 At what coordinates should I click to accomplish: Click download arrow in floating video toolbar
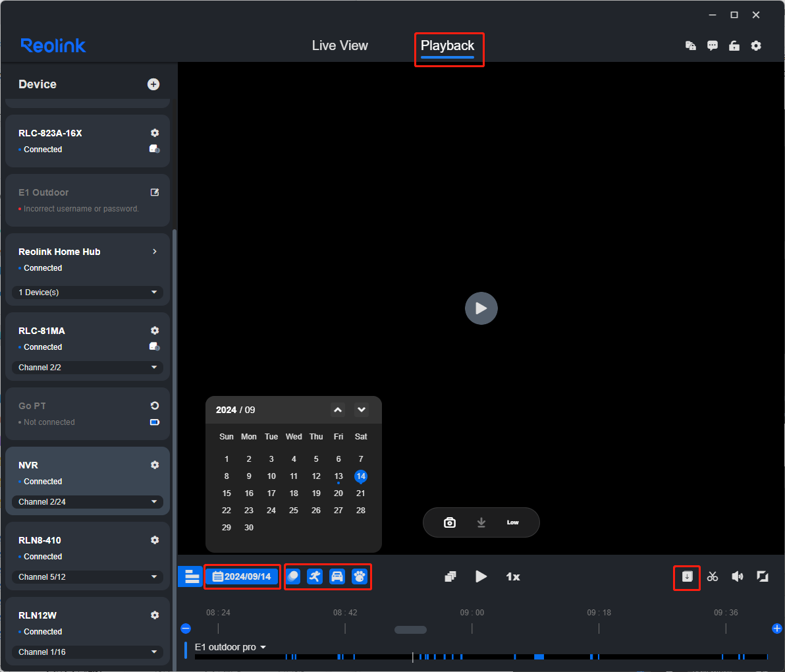click(481, 523)
